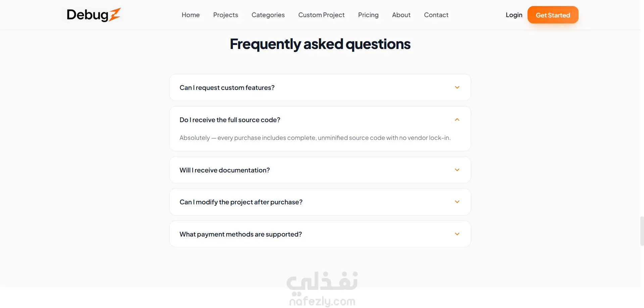Go to Home in navigation
The width and height of the screenshot is (644, 308).
(x=191, y=15)
